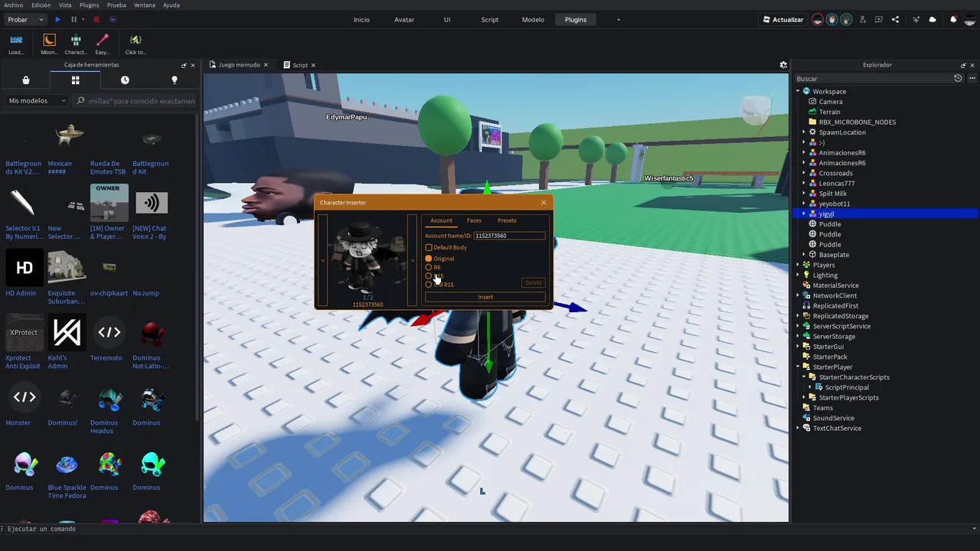Open Explorer more options ellipsis
Screen dimensions: 980x551
point(972,78)
